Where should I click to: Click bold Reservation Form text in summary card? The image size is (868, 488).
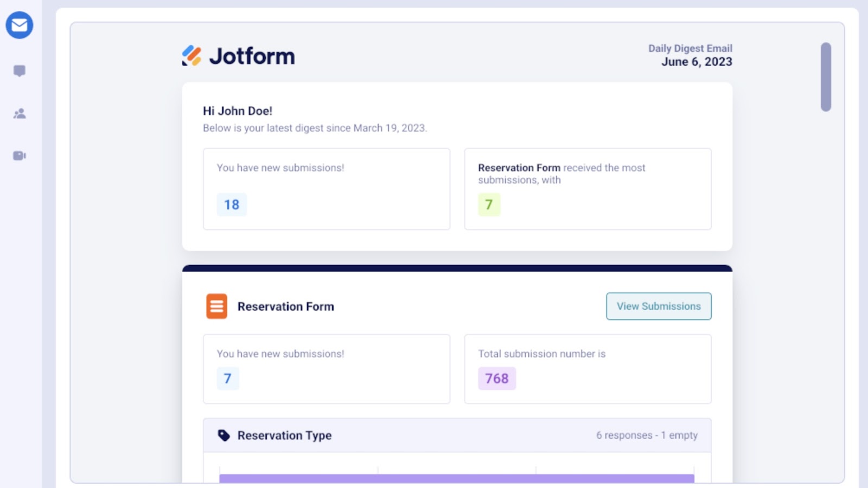[x=519, y=168]
